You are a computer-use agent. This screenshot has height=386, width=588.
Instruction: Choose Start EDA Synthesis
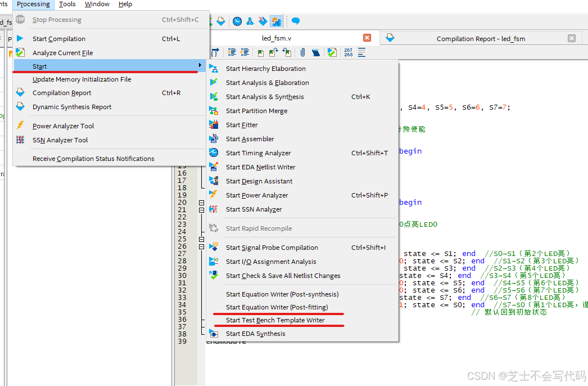[x=302, y=334]
